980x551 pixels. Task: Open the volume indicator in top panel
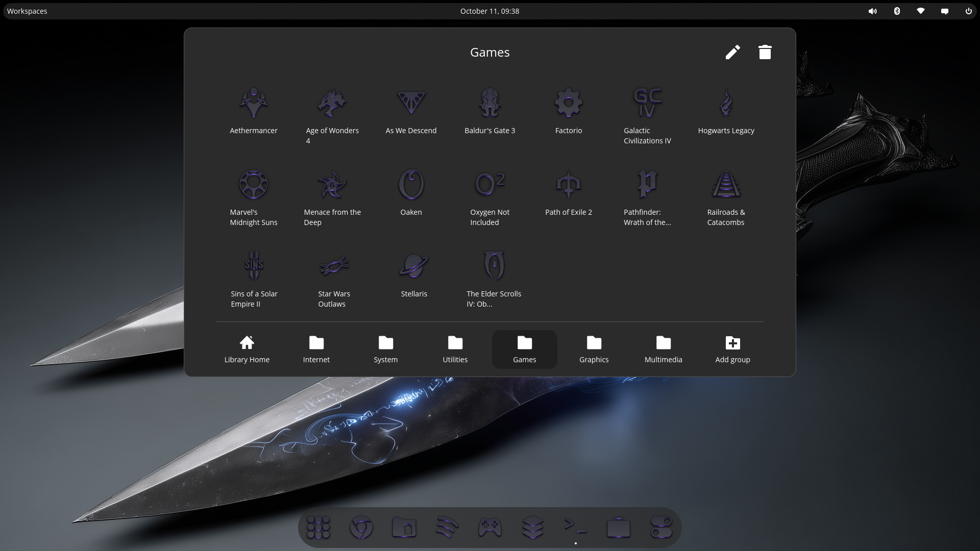872,11
